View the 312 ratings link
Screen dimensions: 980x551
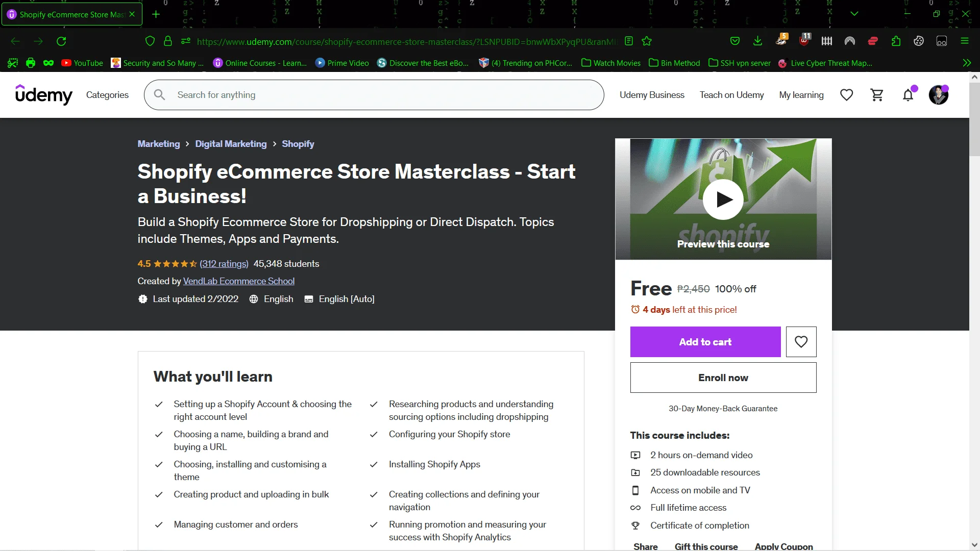coord(224,264)
